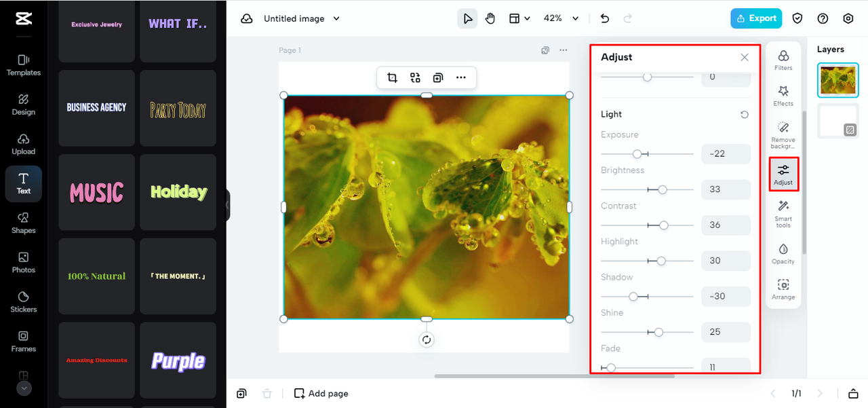Choose THE MOMENT. text preset

(178, 276)
